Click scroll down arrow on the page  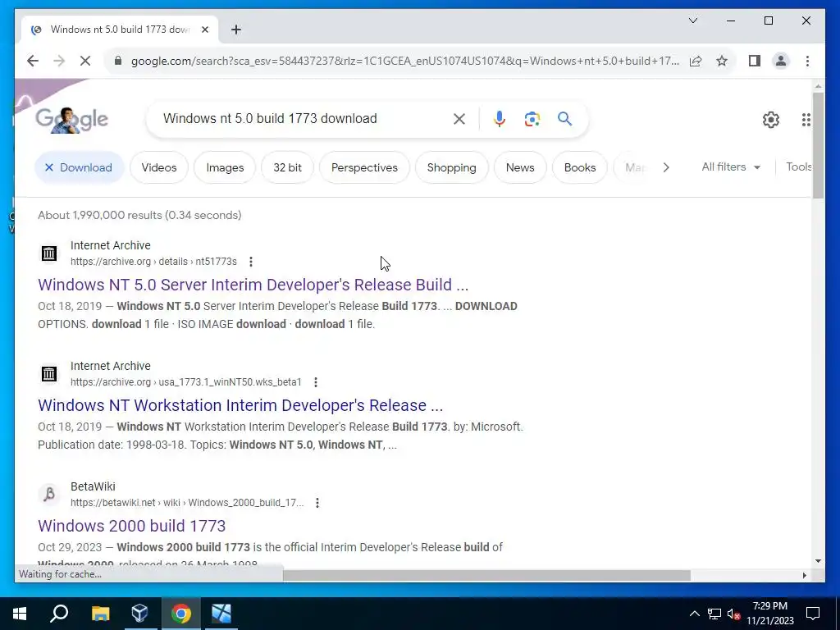pos(818,561)
